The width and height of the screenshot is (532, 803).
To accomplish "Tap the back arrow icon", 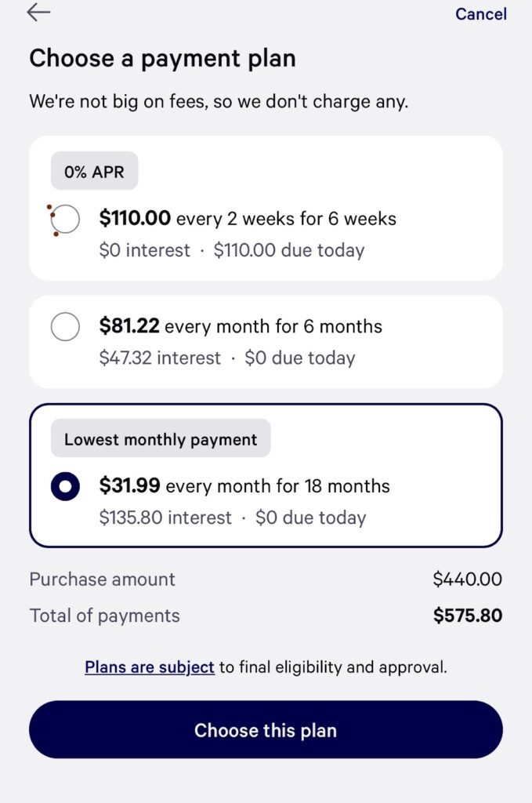I will click(x=38, y=13).
